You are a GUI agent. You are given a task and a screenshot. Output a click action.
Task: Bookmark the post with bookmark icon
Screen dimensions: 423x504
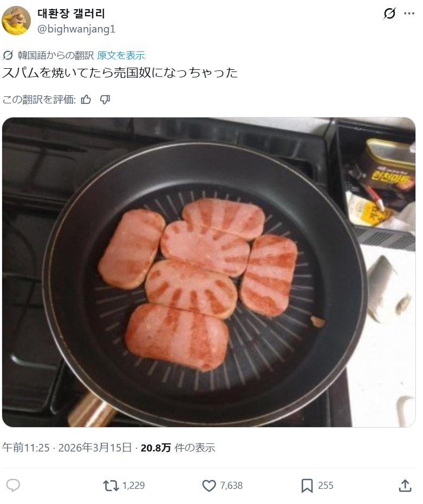[x=307, y=486]
